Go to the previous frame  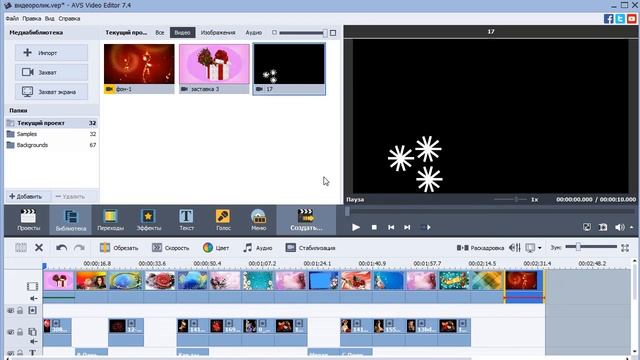click(391, 227)
